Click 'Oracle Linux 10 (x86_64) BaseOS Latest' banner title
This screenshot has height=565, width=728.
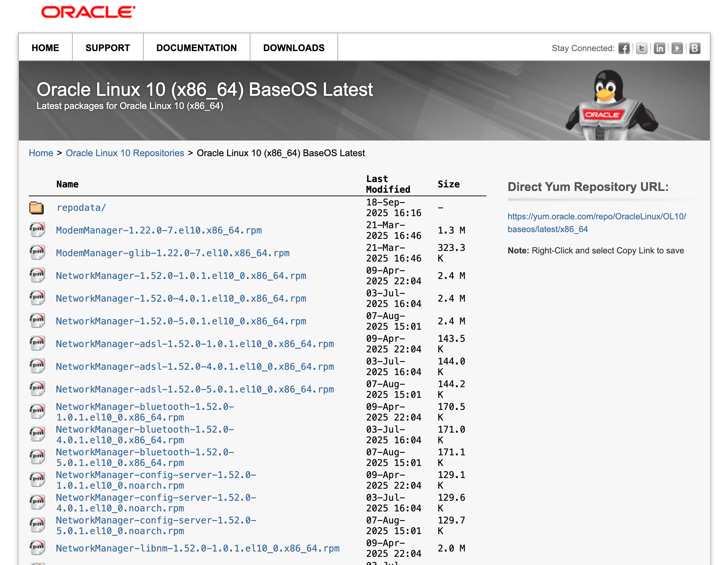205,89
